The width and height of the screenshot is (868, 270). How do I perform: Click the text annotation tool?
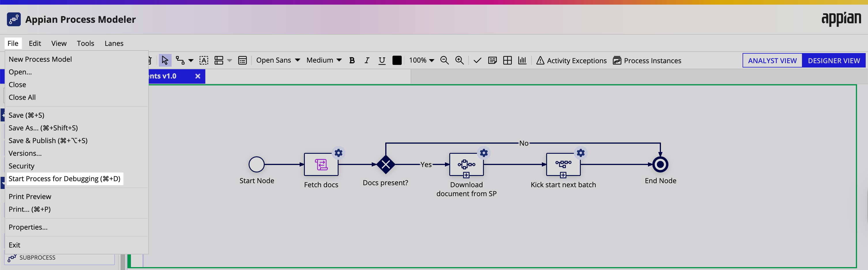click(x=204, y=60)
